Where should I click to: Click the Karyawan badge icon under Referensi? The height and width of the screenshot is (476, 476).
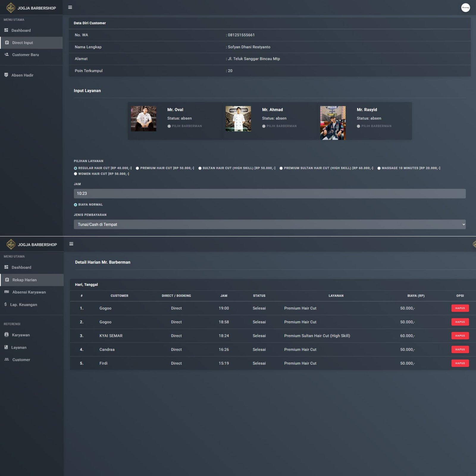pos(6,335)
